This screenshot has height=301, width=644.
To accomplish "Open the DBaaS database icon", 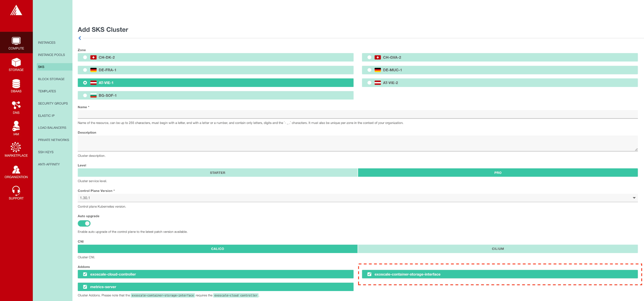I will tap(16, 84).
